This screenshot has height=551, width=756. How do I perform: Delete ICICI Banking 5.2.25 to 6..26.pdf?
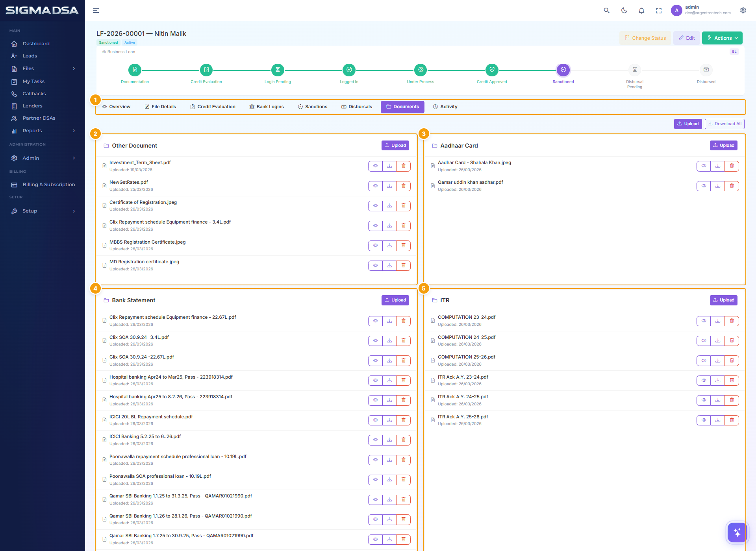(x=404, y=440)
